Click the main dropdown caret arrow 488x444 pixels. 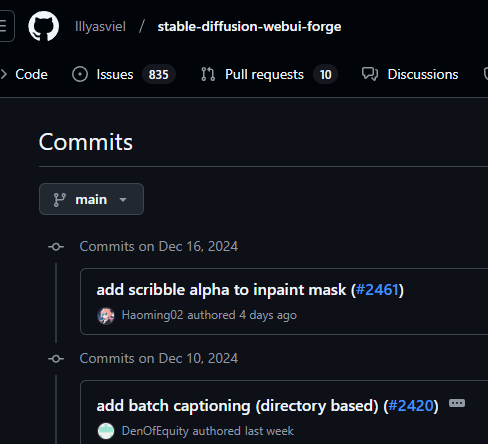click(123, 200)
